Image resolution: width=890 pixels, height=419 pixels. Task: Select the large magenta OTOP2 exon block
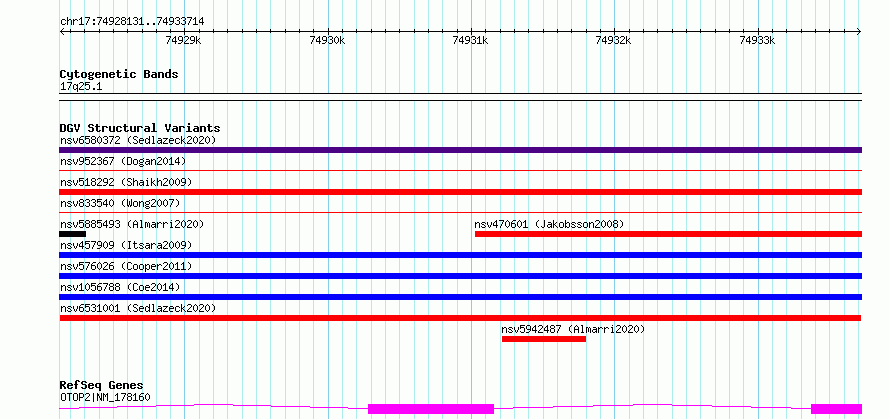431,409
